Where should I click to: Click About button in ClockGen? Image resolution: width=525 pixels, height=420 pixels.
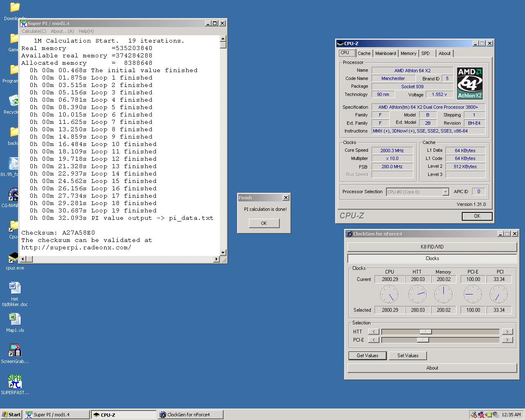pos(432,368)
